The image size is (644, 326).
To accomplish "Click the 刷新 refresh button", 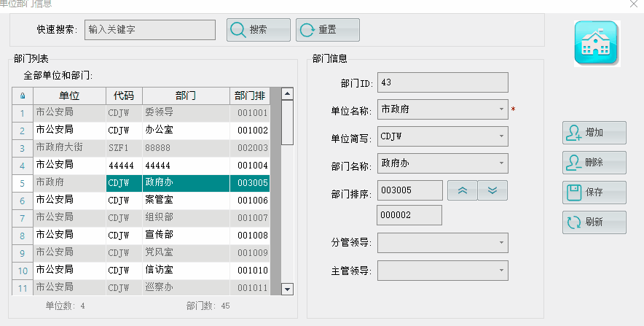I will coord(594,222).
